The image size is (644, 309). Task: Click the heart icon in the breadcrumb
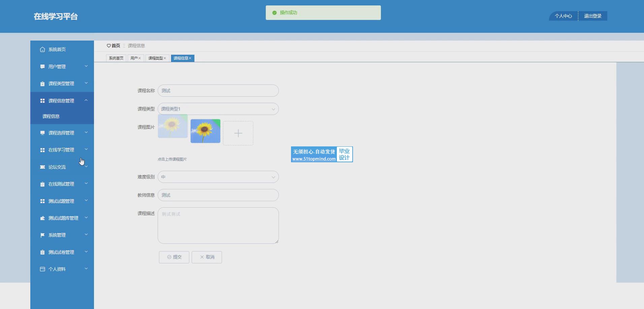tap(109, 46)
